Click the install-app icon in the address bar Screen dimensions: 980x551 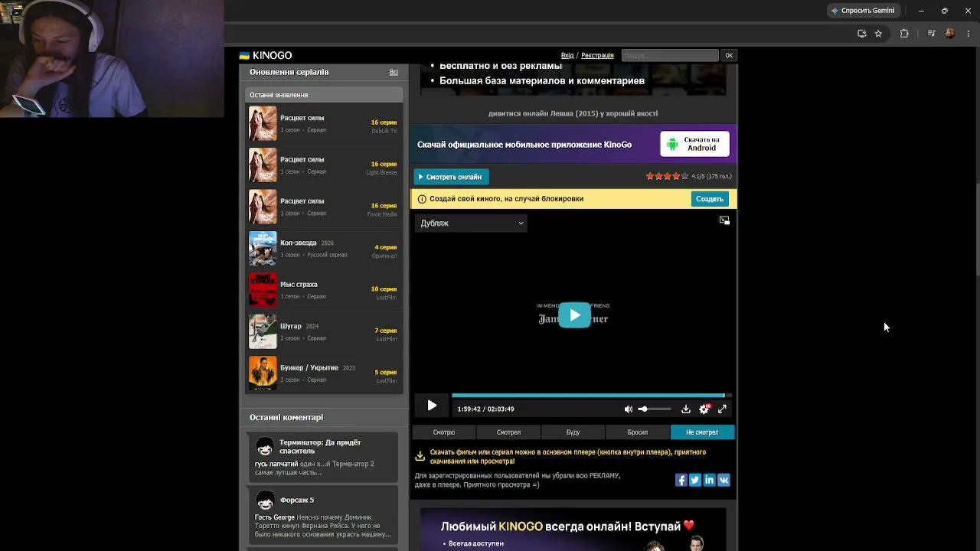click(x=862, y=34)
